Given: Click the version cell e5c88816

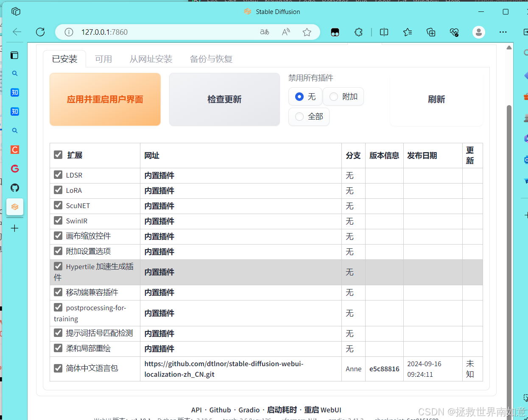Looking at the screenshot, I should coord(384,369).
